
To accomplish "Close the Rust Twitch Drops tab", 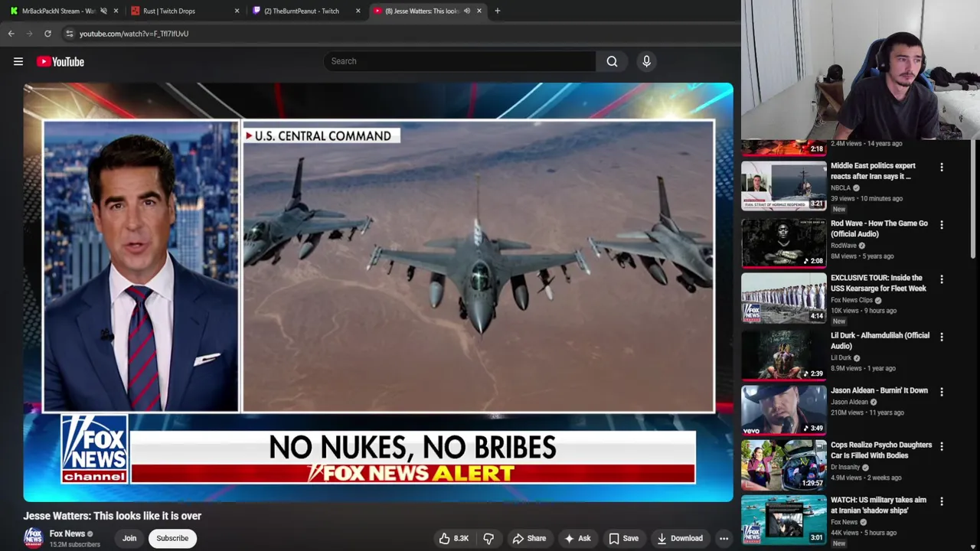I will click(237, 11).
